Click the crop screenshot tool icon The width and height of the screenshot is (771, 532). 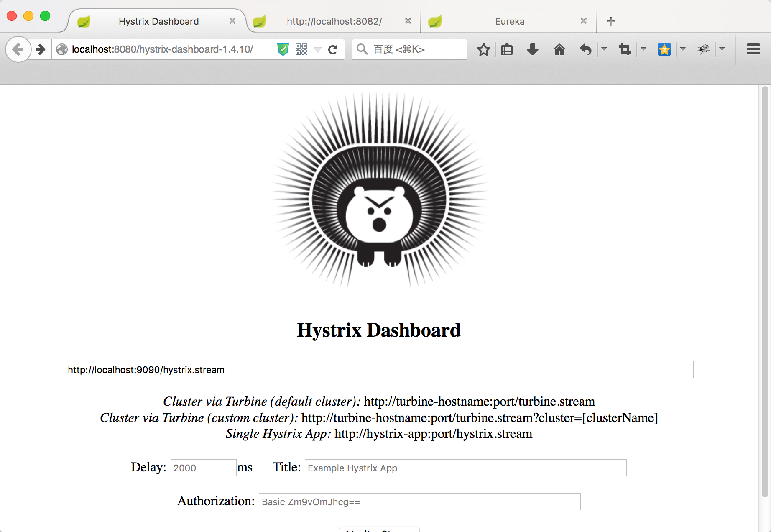(625, 49)
